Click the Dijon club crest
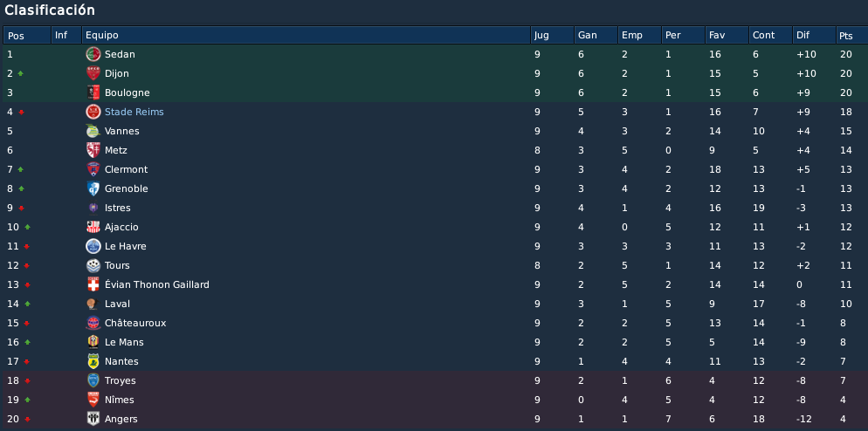868x431 pixels. coord(93,73)
